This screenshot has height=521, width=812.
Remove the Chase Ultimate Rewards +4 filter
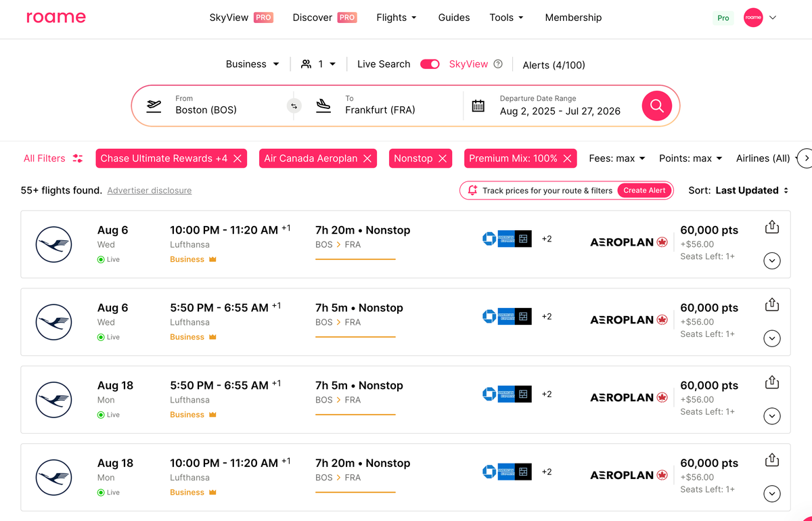coord(238,158)
